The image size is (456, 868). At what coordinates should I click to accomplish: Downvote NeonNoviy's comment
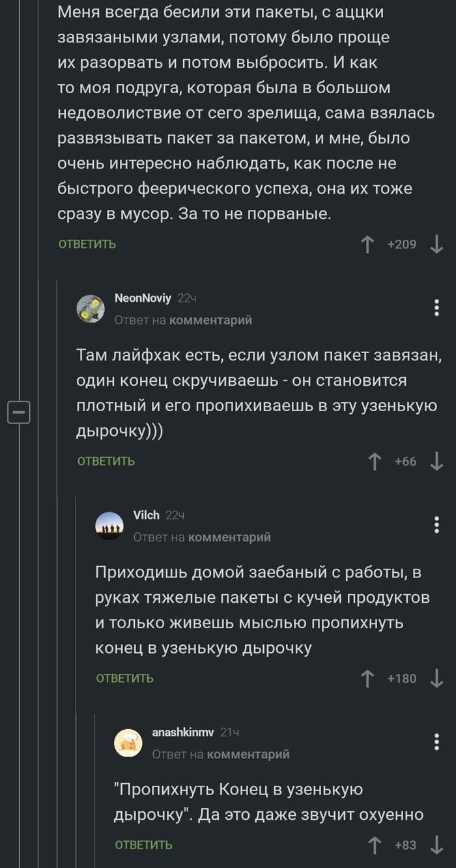436,461
